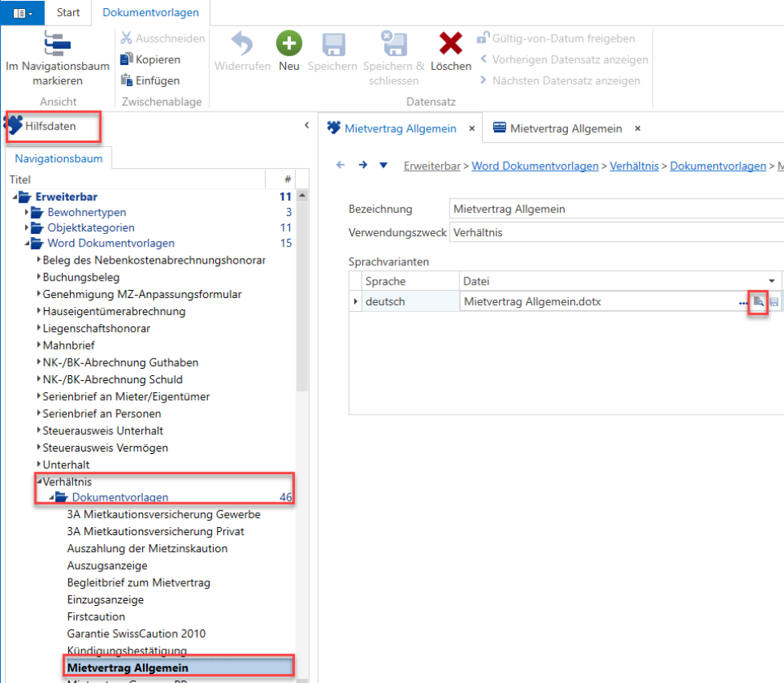
Task: Click Bewohnertypen folder icon
Action: click(37, 212)
